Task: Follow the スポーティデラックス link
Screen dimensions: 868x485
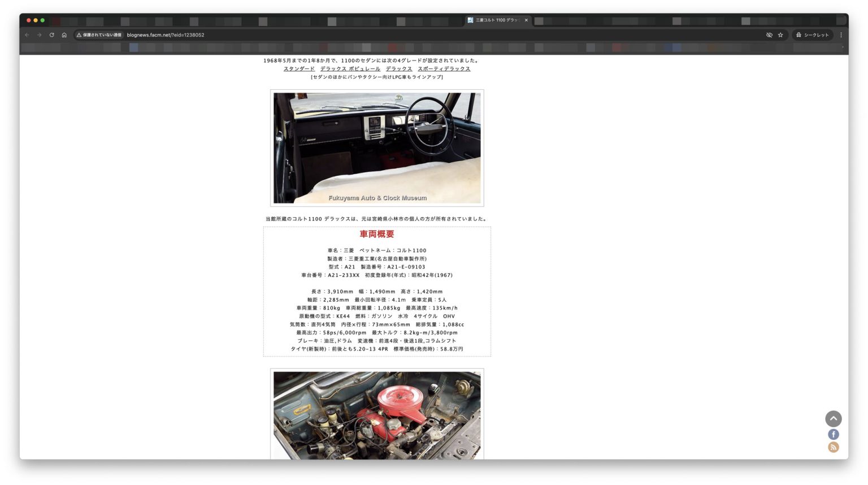Action: pyautogui.click(x=444, y=69)
